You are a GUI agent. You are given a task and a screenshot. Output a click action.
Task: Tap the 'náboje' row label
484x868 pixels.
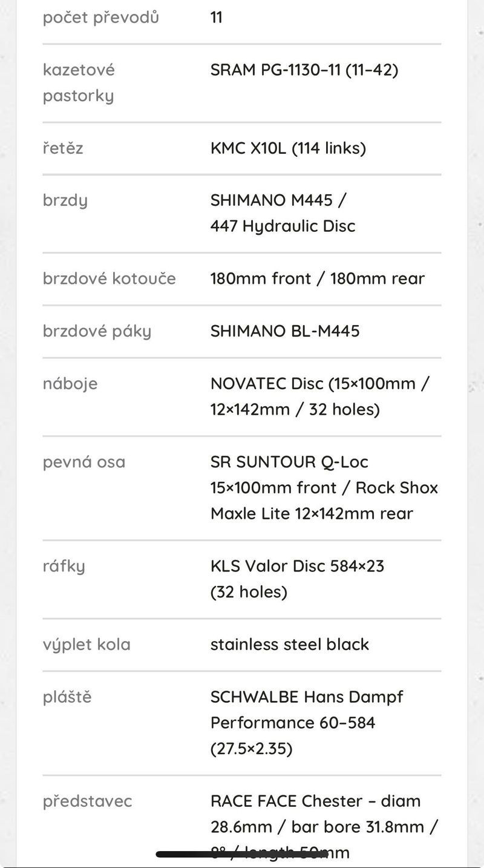coord(70,384)
